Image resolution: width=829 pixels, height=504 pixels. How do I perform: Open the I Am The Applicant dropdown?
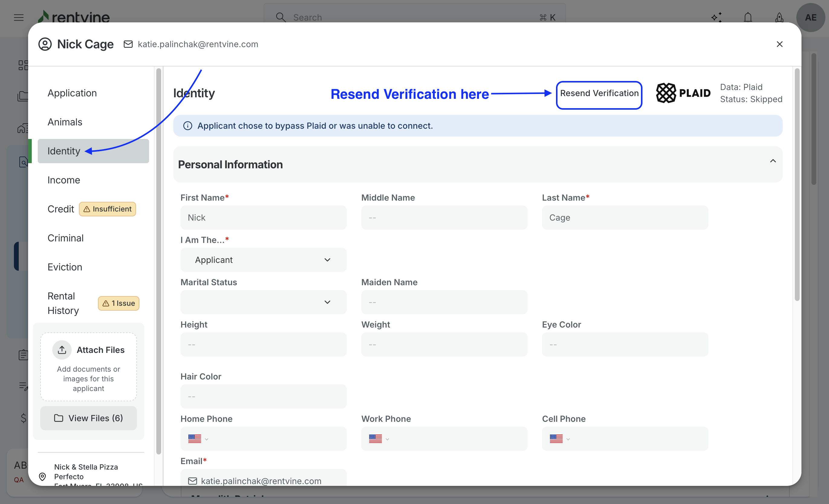pos(263,260)
